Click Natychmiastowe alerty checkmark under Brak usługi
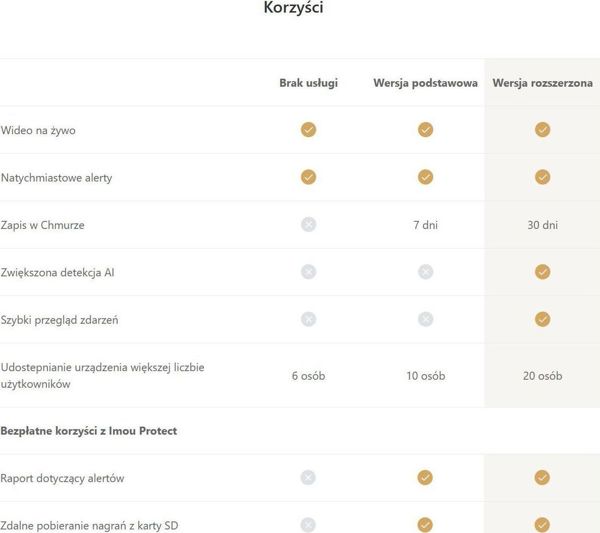 click(308, 177)
